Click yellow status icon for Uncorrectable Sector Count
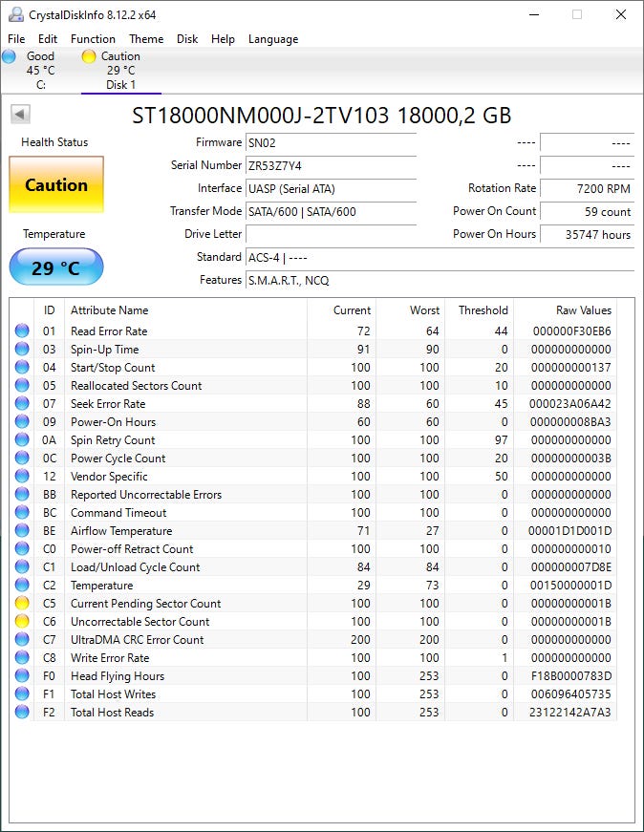644x832 pixels. pyautogui.click(x=22, y=622)
